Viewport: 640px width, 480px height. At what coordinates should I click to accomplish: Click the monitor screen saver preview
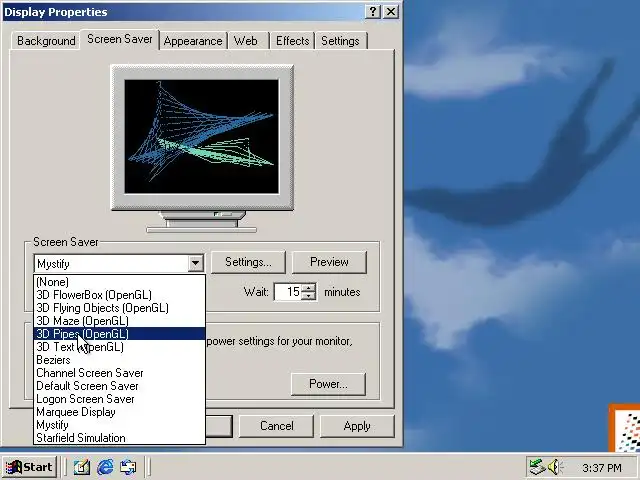pyautogui.click(x=202, y=136)
